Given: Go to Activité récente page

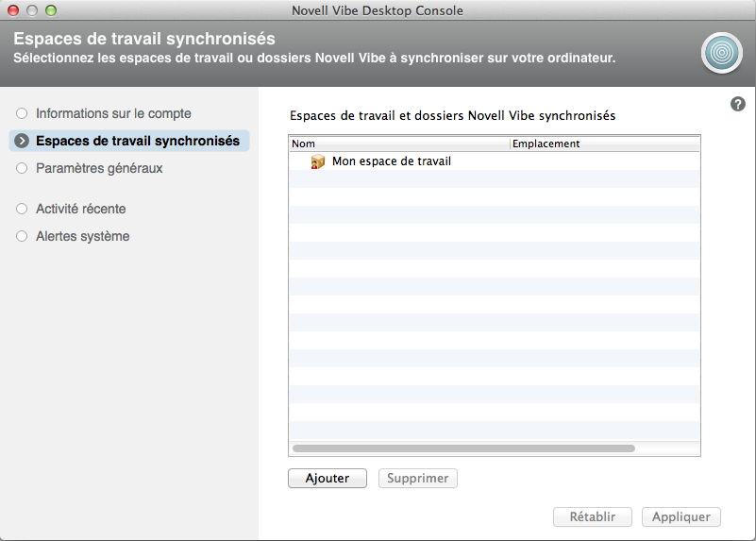Looking at the screenshot, I should pos(81,209).
